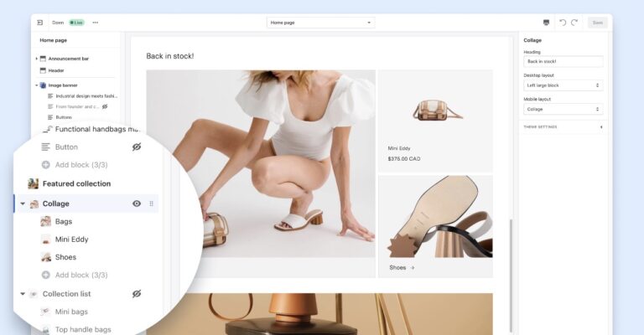Open the Home page template dropdown
Screen dimensions: 644x335
click(x=321, y=23)
